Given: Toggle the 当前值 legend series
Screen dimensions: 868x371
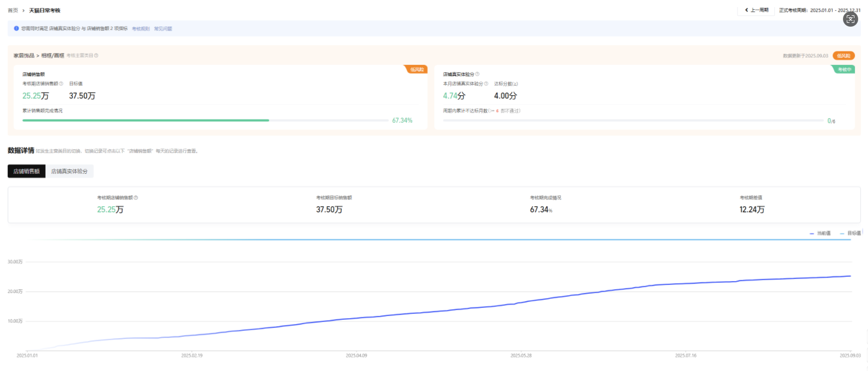Looking at the screenshot, I should point(820,233).
